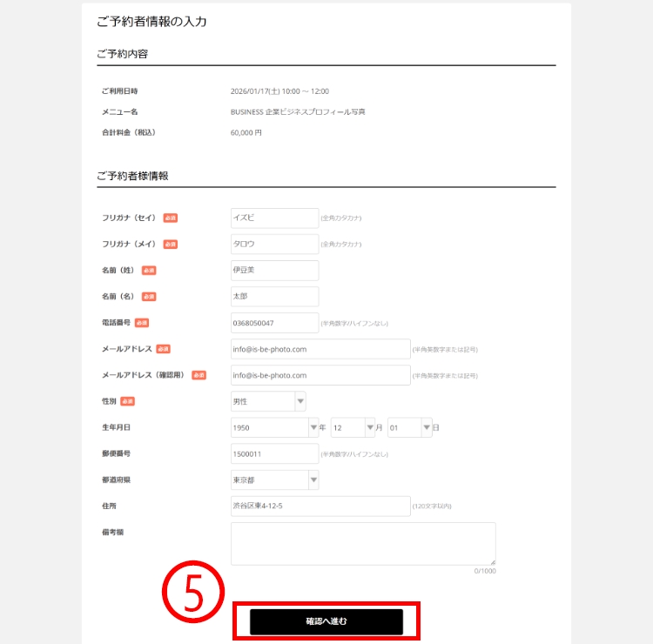Expand the birth day dropdown showing 01
Viewport: 653px width, 644px height.
pyautogui.click(x=409, y=427)
